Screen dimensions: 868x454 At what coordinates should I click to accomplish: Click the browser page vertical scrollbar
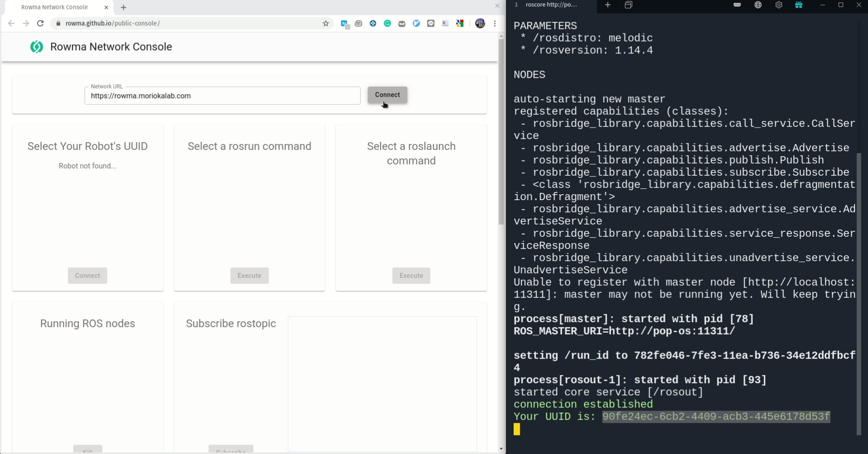(501, 132)
